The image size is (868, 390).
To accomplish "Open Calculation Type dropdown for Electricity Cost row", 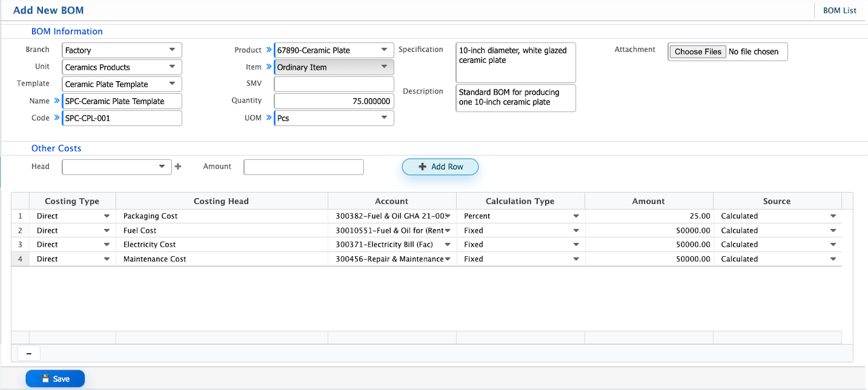I will [521, 245].
